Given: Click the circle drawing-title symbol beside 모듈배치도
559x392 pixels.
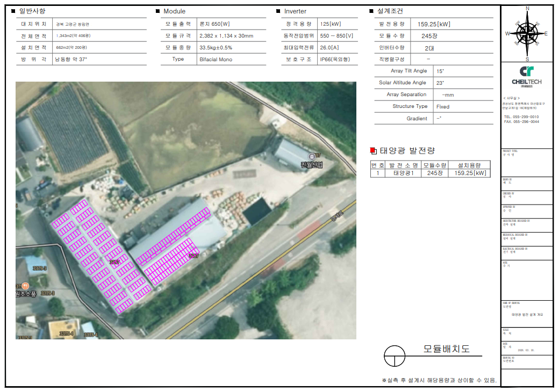Looking at the screenshot, I should coord(394,355).
